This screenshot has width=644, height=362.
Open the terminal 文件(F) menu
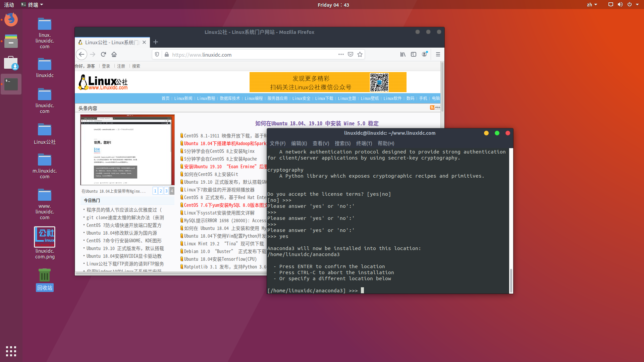(277, 143)
